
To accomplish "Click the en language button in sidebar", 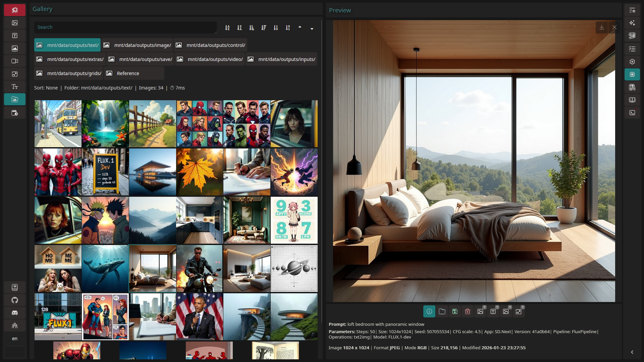I will (x=15, y=339).
